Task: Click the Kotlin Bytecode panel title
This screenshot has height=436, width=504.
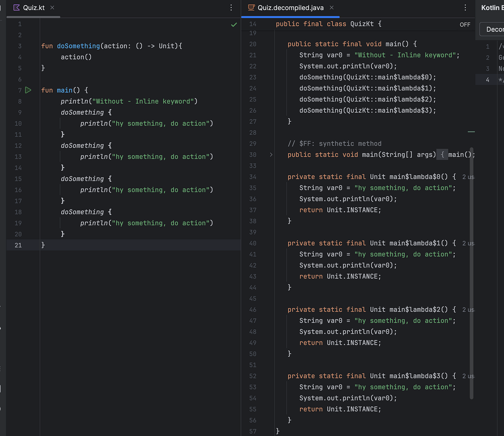Action: 492,8
